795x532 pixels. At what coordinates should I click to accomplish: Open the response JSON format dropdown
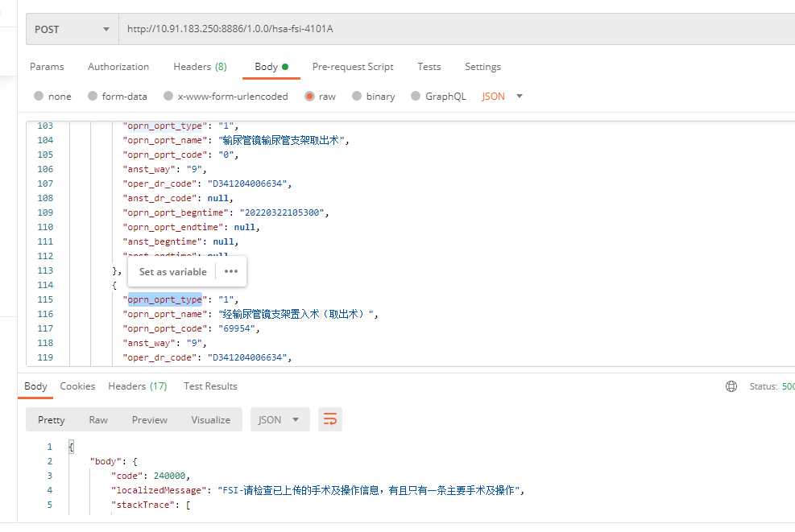(x=279, y=419)
